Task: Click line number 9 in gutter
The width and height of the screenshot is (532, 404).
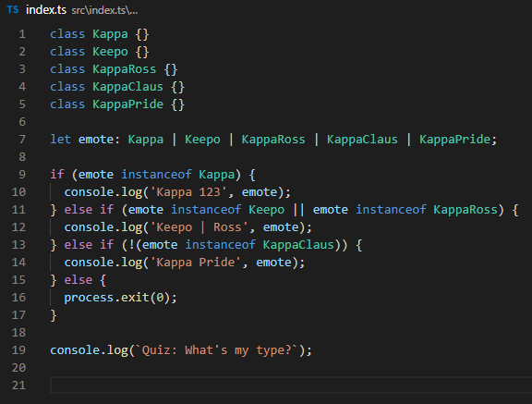Action: click(22, 175)
